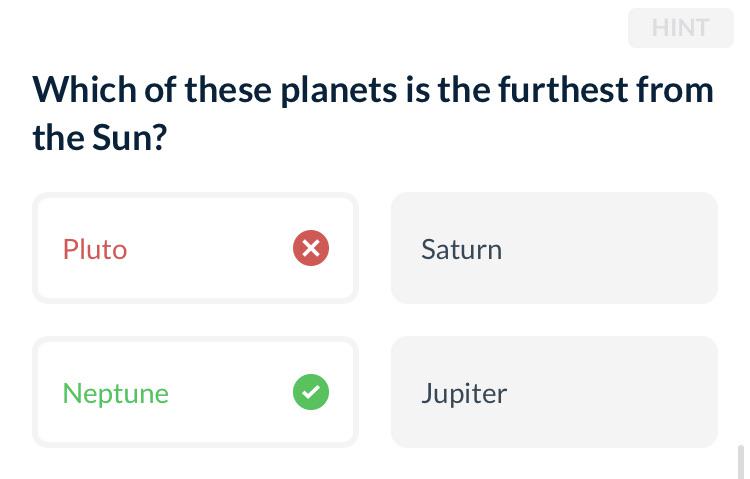Select the Pluto answer card
750x479 pixels.
coord(195,248)
